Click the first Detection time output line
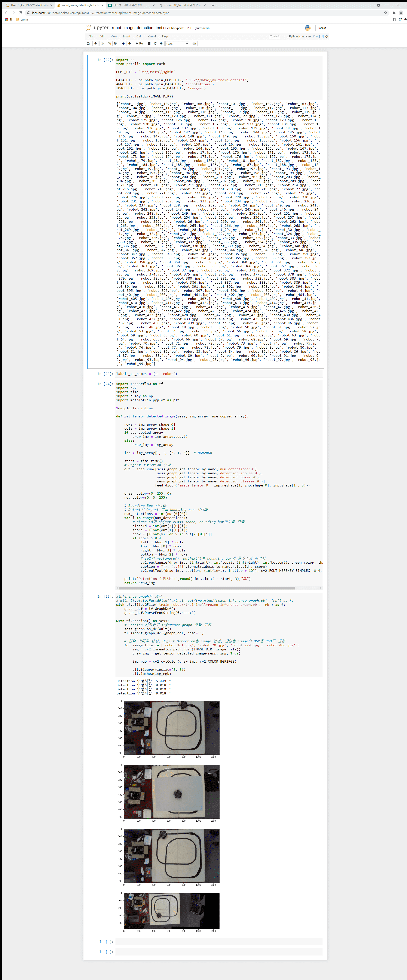 tap(144, 681)
